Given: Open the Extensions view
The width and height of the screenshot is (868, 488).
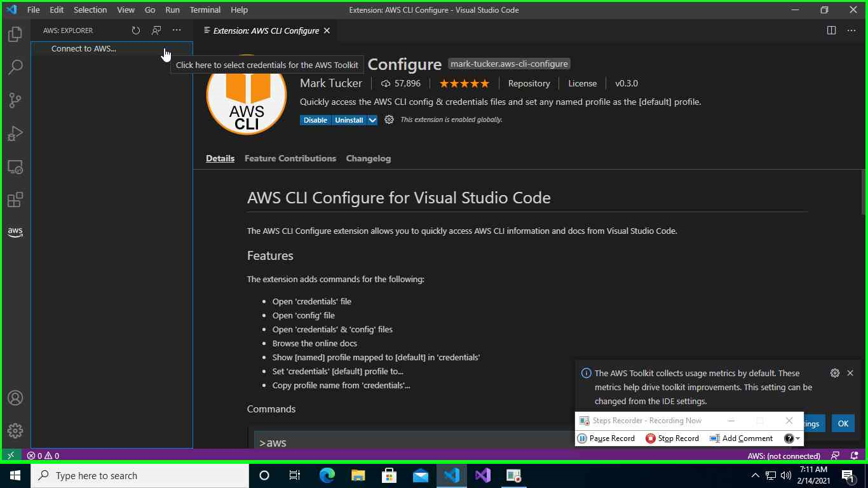Looking at the screenshot, I should pyautogui.click(x=15, y=200).
